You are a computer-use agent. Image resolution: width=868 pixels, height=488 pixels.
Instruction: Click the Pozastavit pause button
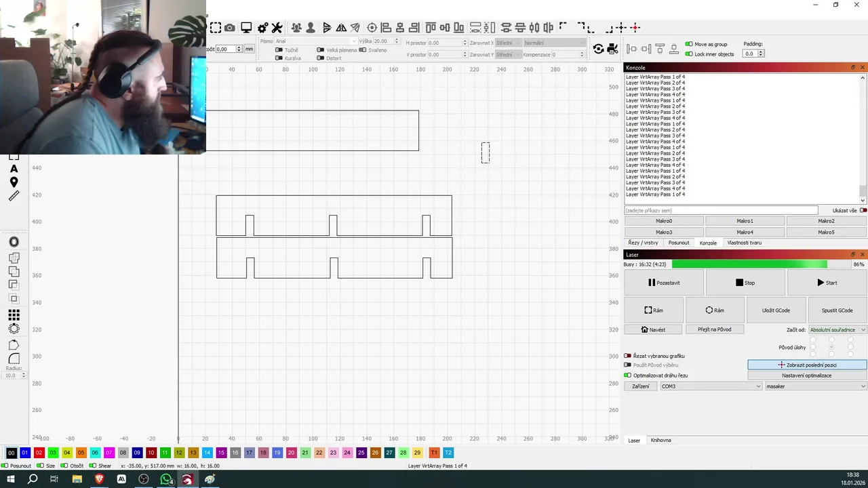664,283
